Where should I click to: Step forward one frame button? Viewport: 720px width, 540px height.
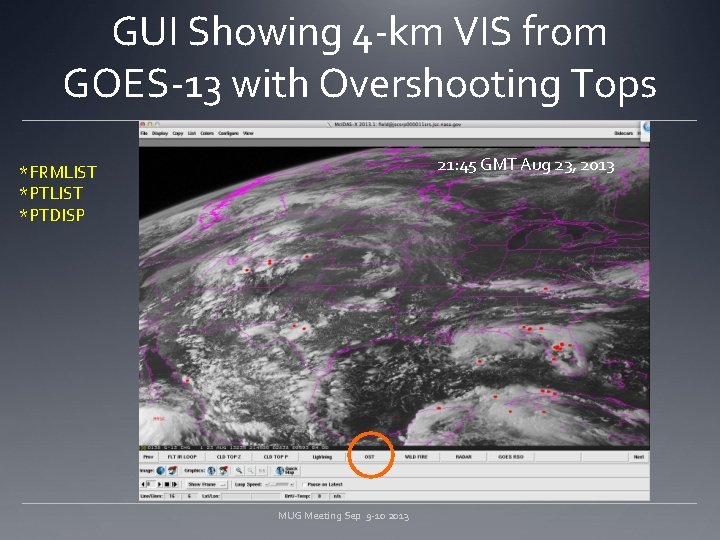[175, 484]
